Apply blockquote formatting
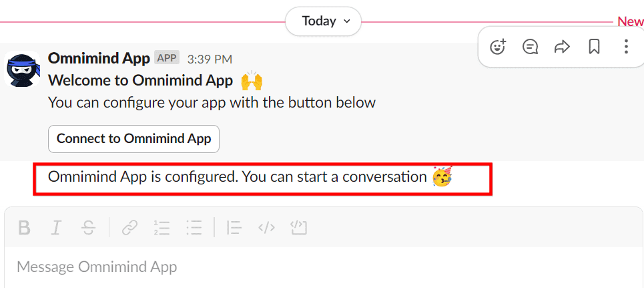 (234, 229)
